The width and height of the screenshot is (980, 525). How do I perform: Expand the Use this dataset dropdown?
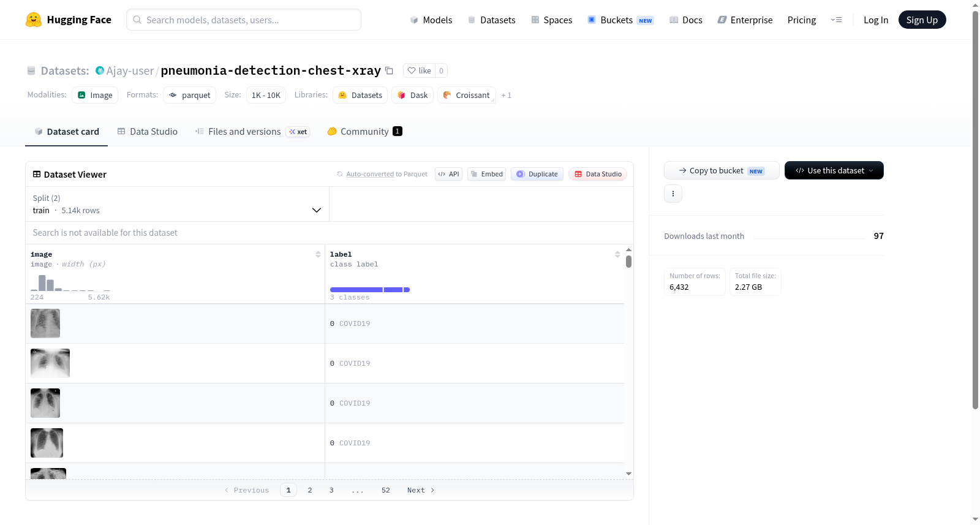[834, 170]
